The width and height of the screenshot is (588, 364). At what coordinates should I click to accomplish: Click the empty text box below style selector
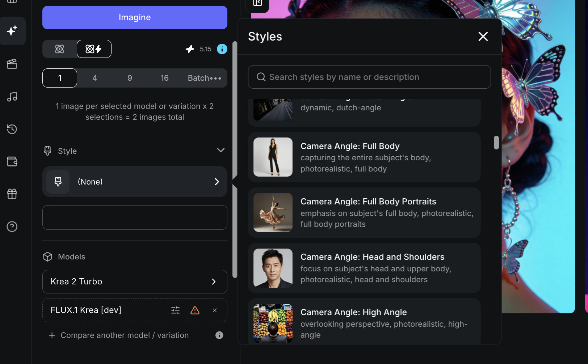135,217
